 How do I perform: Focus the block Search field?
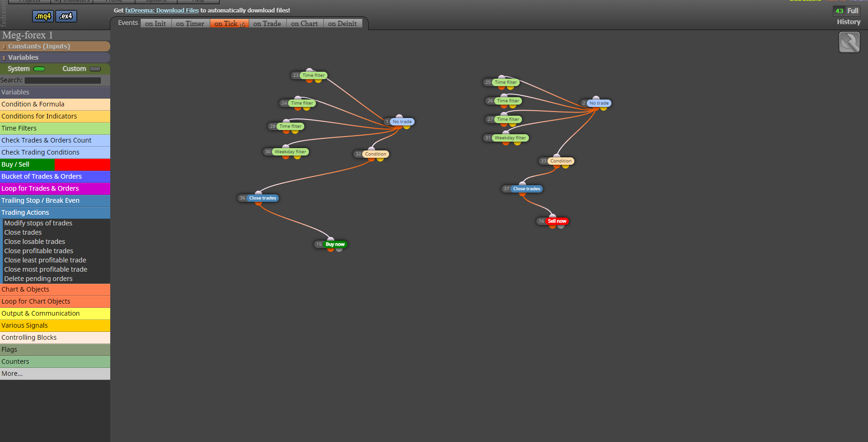pos(63,81)
